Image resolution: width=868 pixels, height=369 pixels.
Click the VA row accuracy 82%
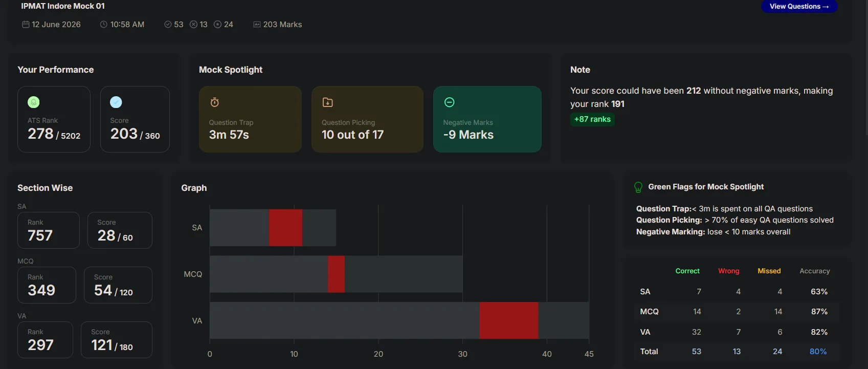pos(819,332)
